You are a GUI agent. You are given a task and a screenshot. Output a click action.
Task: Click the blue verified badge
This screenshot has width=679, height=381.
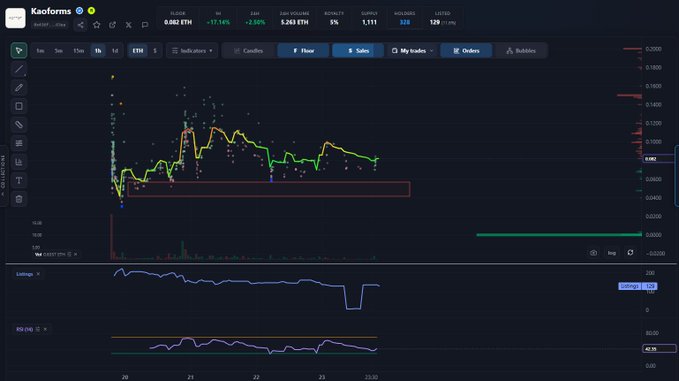tap(80, 11)
